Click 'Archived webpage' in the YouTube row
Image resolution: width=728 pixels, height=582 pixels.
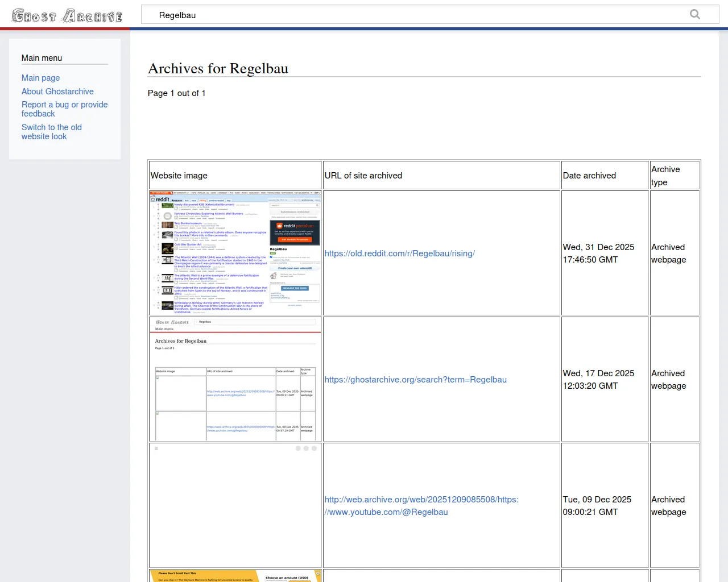point(669,506)
